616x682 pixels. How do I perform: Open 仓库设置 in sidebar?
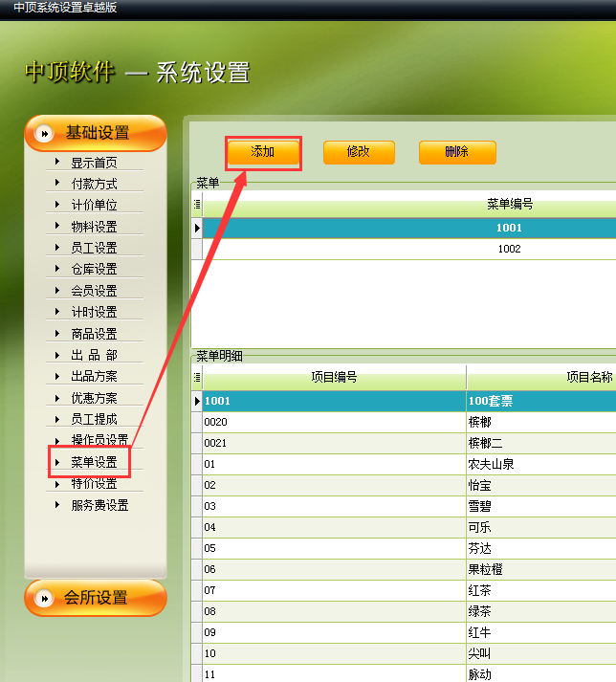pos(94,269)
